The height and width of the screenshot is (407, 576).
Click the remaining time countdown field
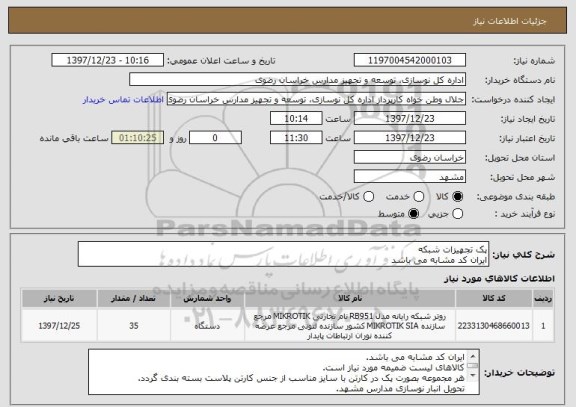point(137,138)
